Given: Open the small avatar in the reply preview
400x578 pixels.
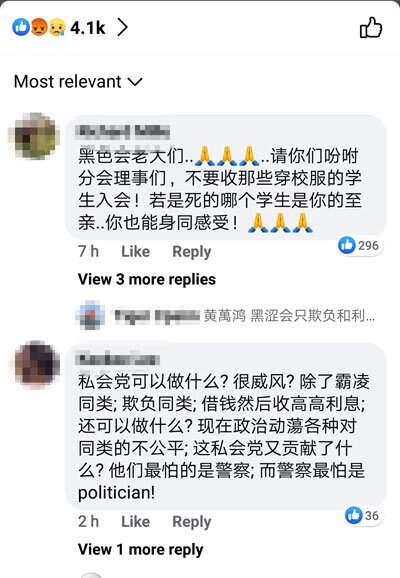Looking at the screenshot, I should 90,315.
